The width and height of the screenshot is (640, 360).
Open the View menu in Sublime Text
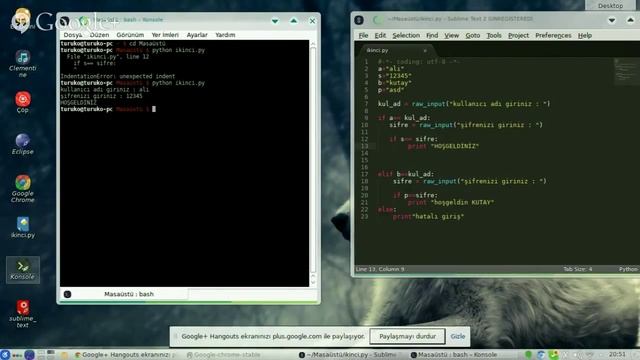tap(451, 36)
